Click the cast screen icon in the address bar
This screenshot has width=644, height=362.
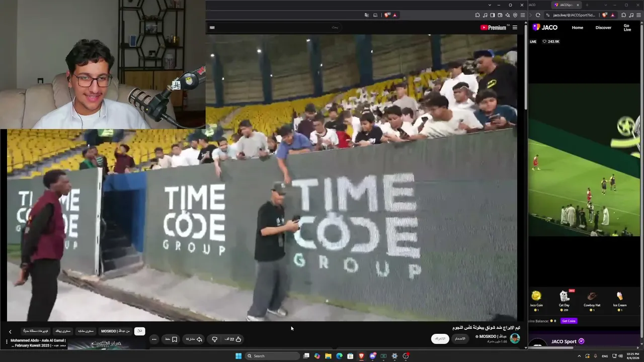tap(375, 15)
